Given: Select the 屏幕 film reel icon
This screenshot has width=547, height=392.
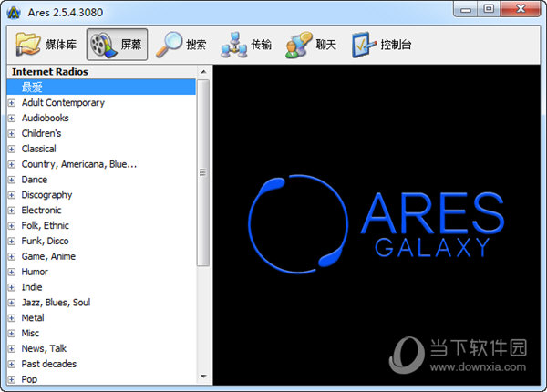Looking at the screenshot, I should tap(104, 45).
